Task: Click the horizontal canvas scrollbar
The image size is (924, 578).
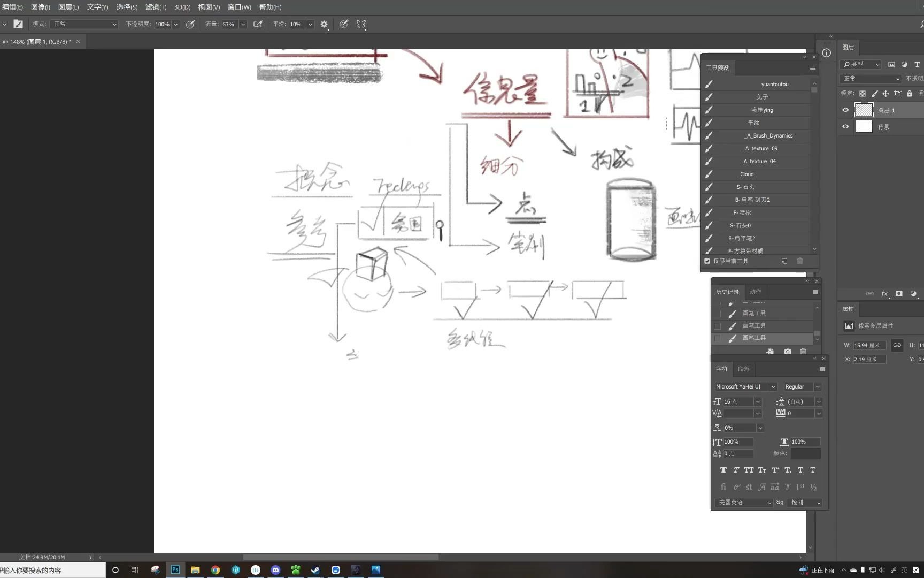Action: pyautogui.click(x=341, y=557)
